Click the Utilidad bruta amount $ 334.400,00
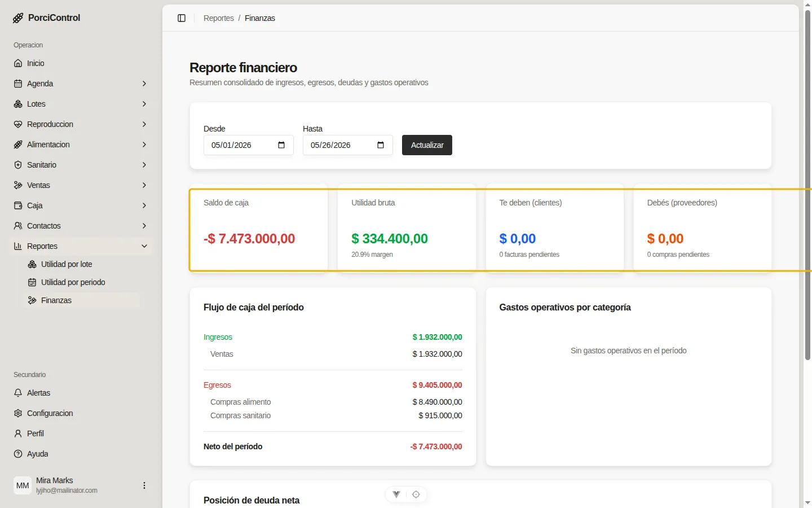 point(390,239)
